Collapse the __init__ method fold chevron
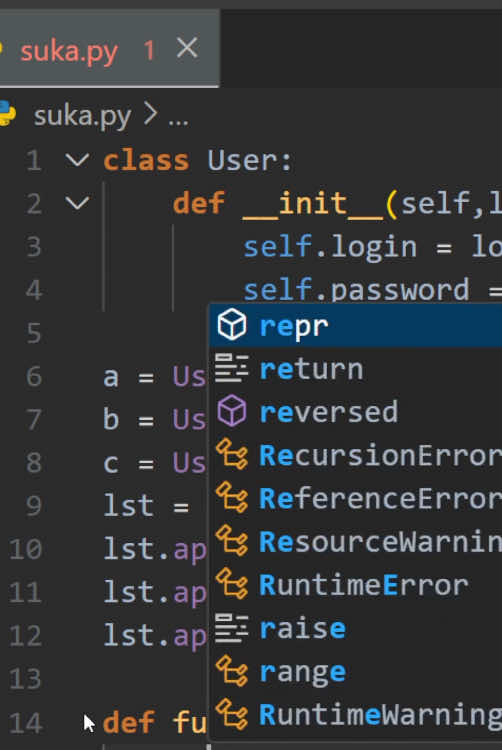The image size is (502, 750). click(x=77, y=203)
